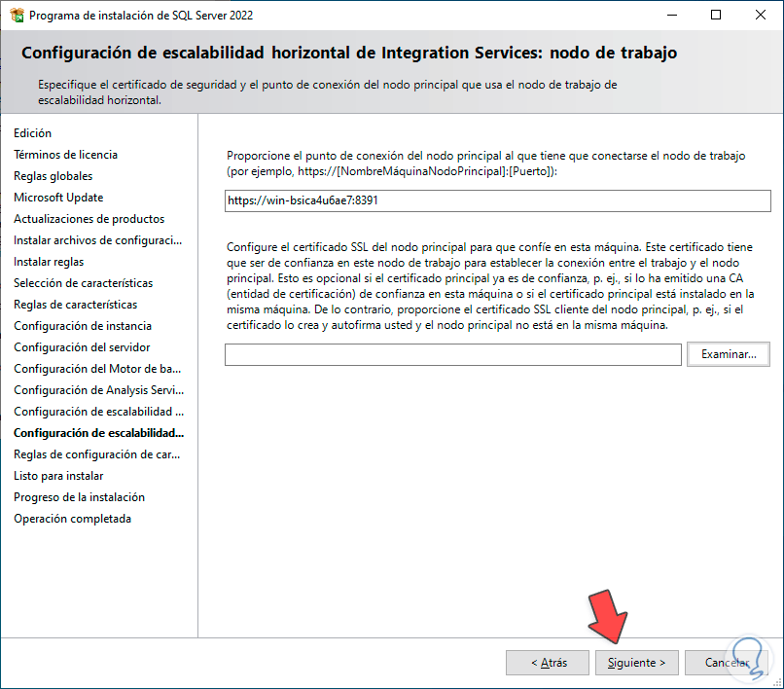Minimize the SQL Server 2022 setup window
The width and height of the screenshot is (784, 689).
coord(672,15)
